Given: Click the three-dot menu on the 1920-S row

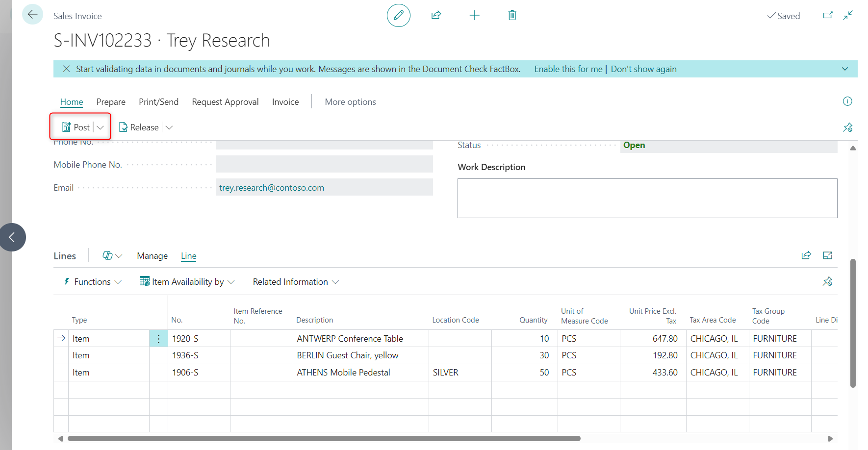Looking at the screenshot, I should [x=158, y=339].
